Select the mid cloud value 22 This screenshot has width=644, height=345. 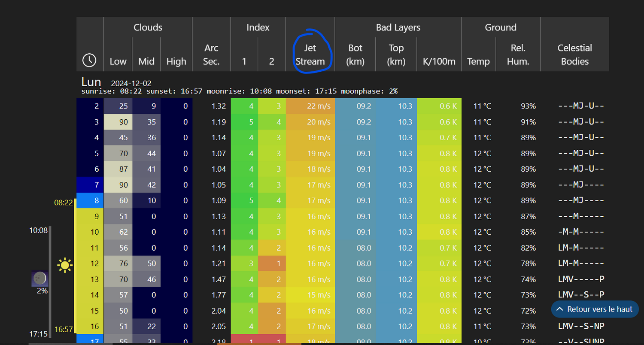146,327
